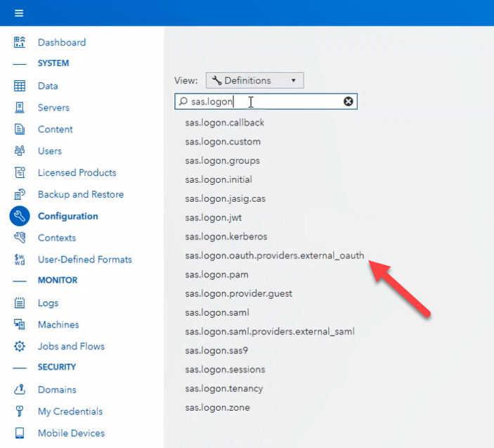Select sas.logon.custom definition

click(223, 142)
